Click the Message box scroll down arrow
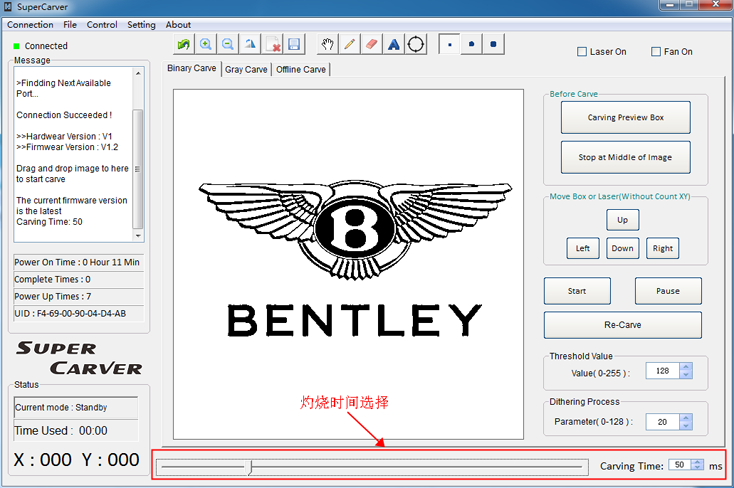Image resolution: width=734 pixels, height=488 pixels. pos(138,236)
